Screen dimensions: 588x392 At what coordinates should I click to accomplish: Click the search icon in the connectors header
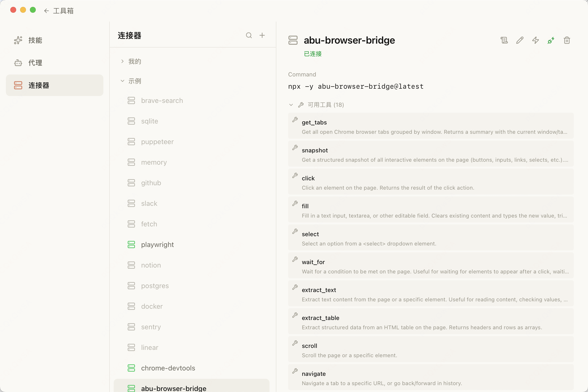tap(249, 35)
